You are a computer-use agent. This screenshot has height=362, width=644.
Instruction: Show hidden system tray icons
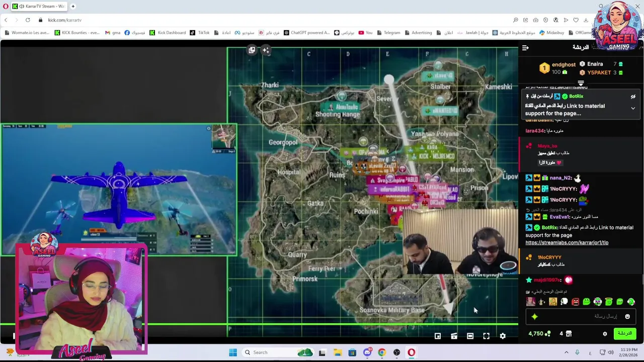point(566,352)
